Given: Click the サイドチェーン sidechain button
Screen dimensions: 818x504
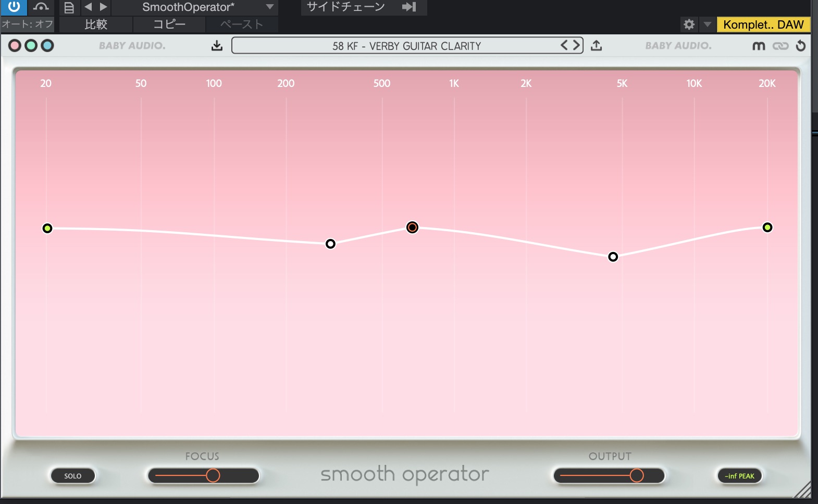Looking at the screenshot, I should point(346,7).
